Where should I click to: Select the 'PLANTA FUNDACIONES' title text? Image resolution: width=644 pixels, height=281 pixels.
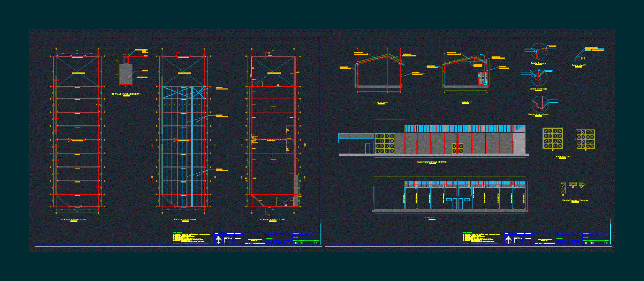74,219
